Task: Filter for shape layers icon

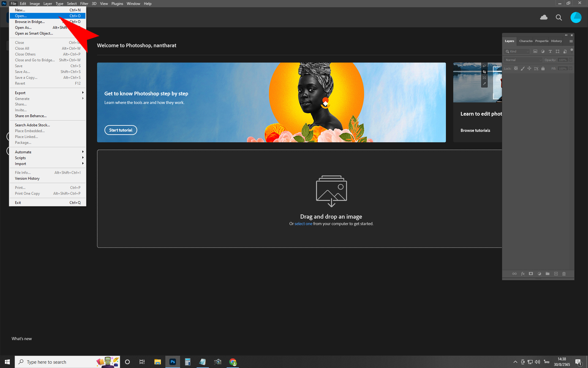Action: [x=557, y=52]
